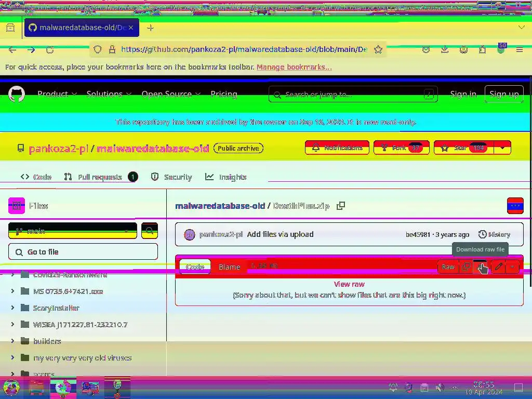This screenshot has width=532, height=399.
Task: Click the Go to file search field
Action: [x=83, y=252]
